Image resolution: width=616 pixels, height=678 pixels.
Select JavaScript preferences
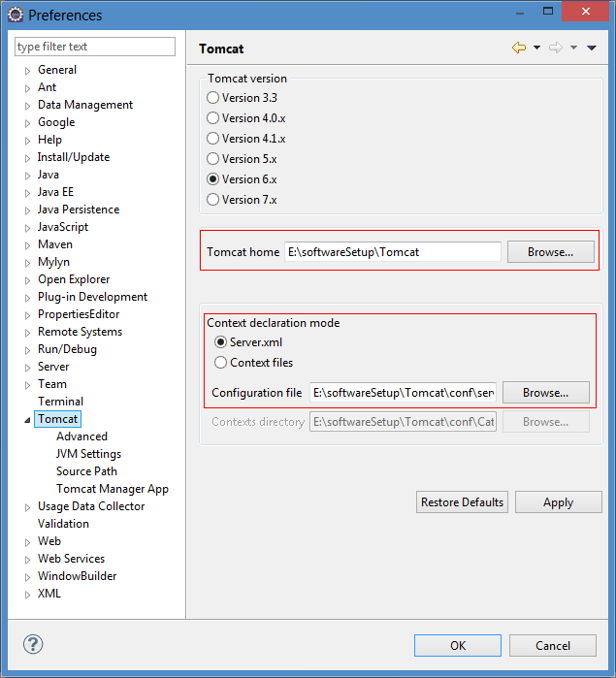click(x=63, y=227)
